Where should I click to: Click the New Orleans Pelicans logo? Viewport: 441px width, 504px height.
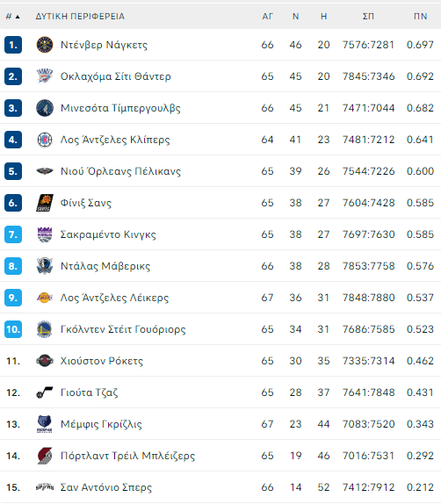coord(45,171)
